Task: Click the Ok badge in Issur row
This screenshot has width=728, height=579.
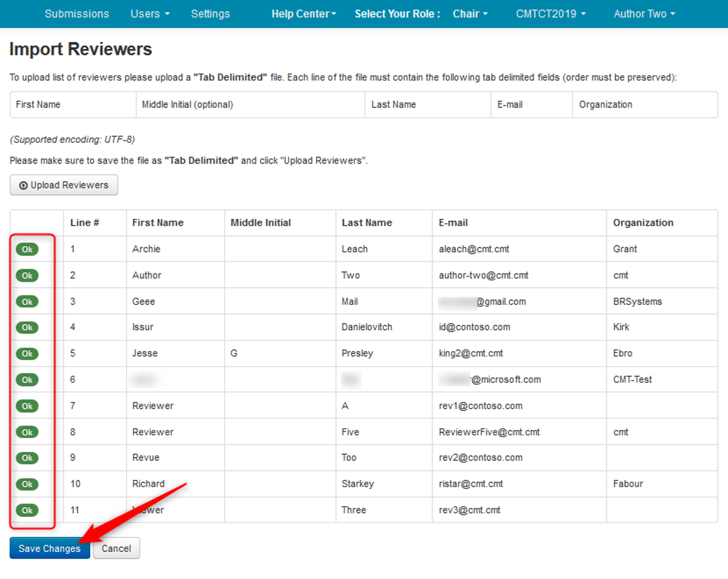Action: tap(27, 327)
